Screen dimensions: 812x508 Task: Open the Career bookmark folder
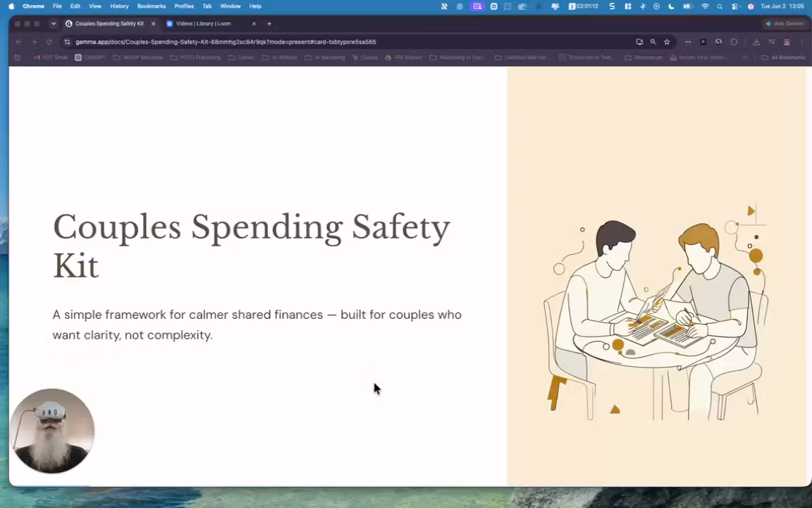point(241,58)
